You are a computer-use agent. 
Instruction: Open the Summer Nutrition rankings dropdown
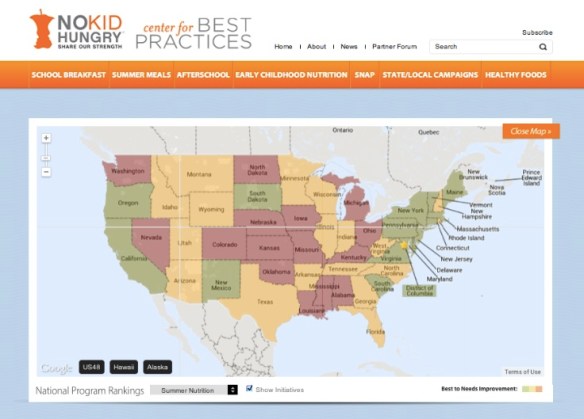click(x=194, y=390)
